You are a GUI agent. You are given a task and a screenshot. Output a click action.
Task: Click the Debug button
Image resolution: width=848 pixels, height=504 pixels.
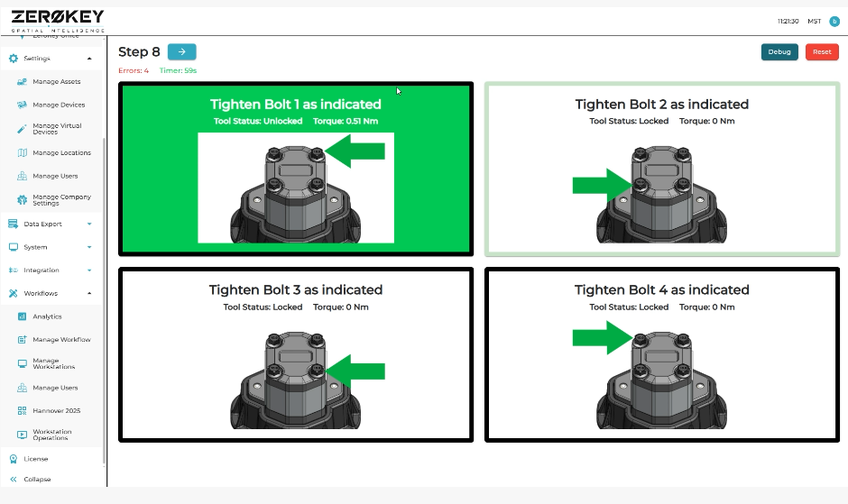pos(779,52)
